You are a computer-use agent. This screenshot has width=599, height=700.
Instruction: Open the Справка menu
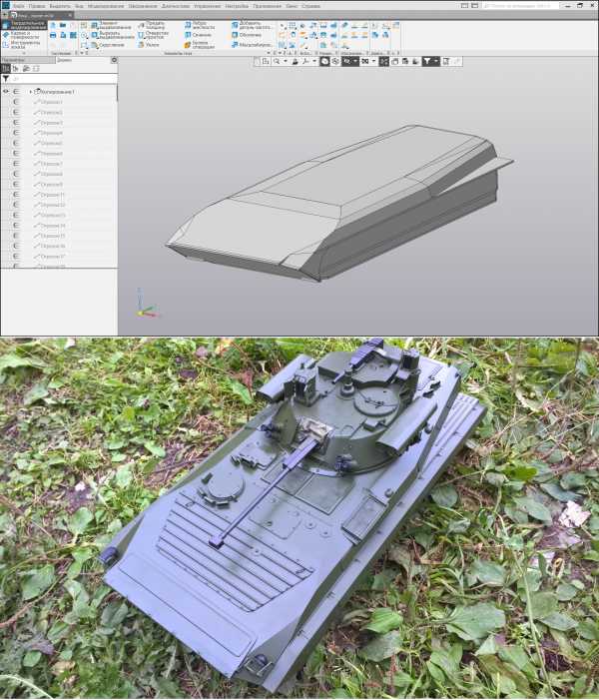[310, 6]
